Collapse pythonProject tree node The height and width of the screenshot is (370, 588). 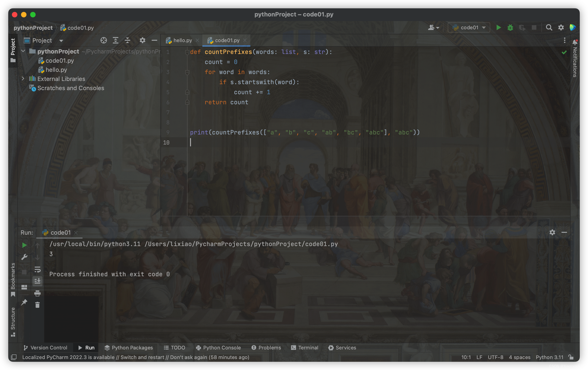pyautogui.click(x=23, y=51)
